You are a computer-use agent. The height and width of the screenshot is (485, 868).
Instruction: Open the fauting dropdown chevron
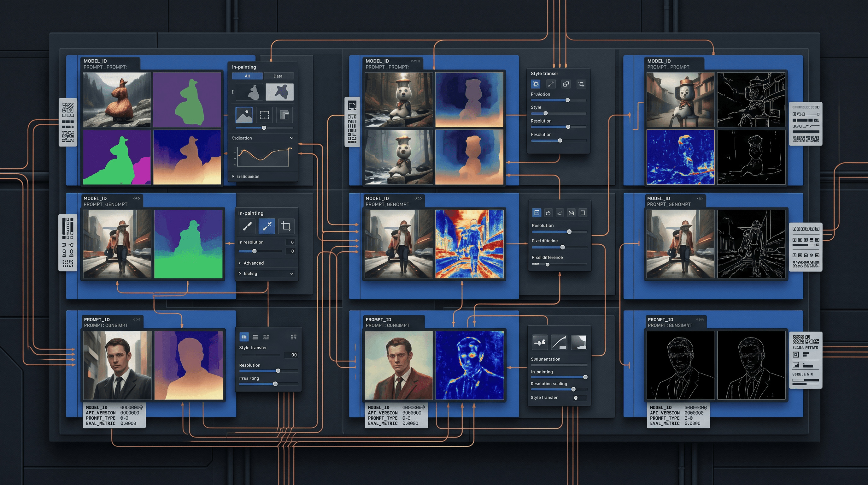(291, 273)
